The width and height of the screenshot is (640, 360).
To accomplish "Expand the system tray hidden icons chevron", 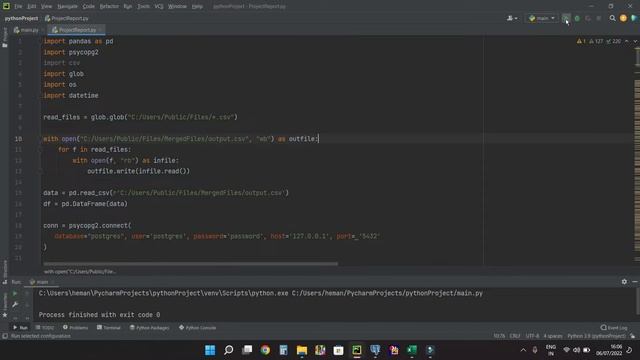I will (x=523, y=350).
